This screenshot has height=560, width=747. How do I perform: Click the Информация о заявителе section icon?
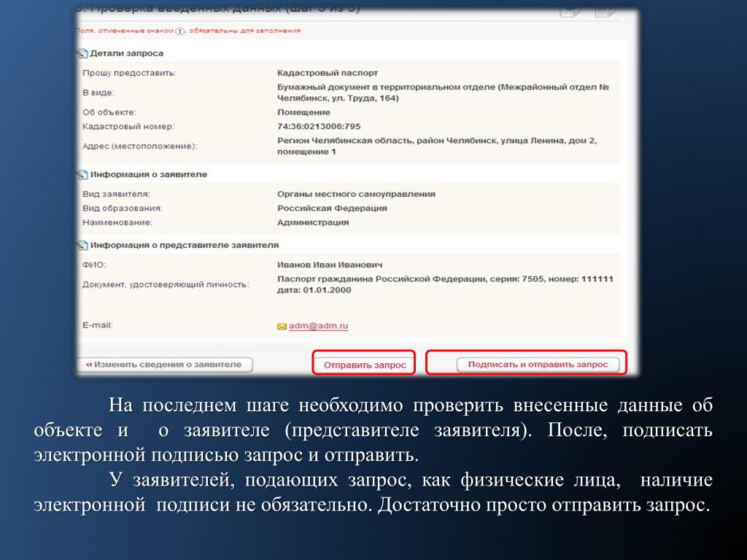point(82,174)
